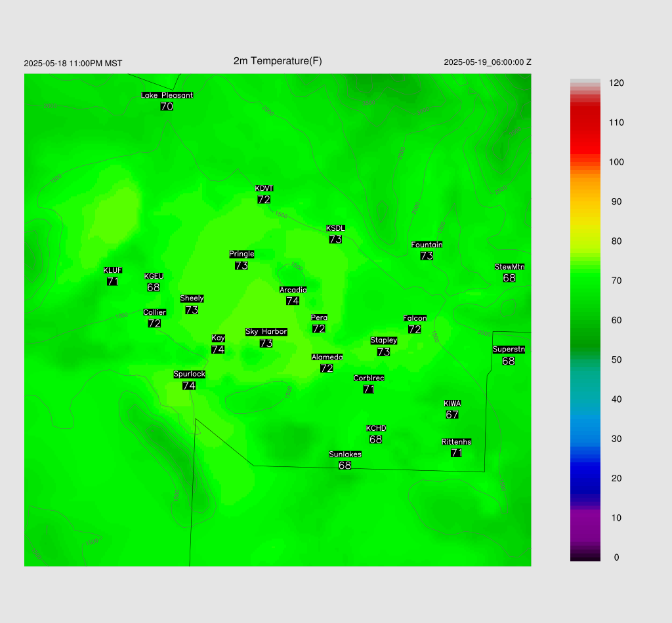Select the KCHD station label
Screen dimensions: 672x623
[376, 428]
